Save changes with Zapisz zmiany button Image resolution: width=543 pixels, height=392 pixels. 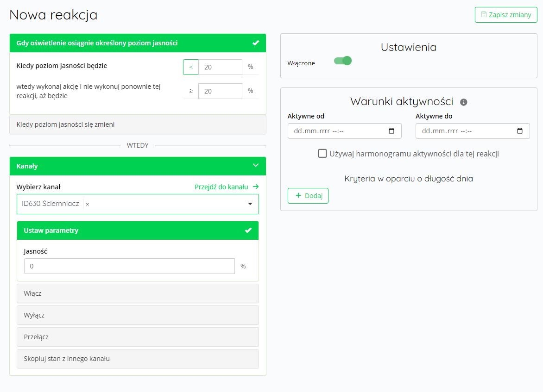click(x=506, y=15)
